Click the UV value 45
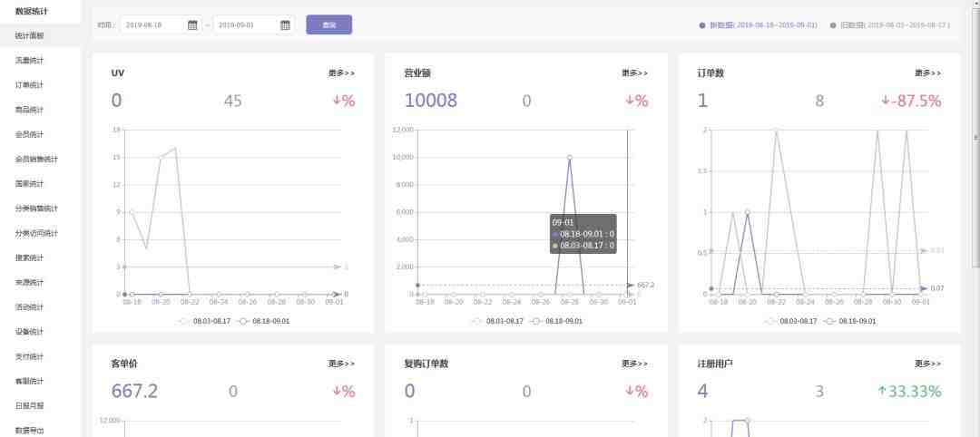The height and width of the screenshot is (437, 980). coord(233,101)
